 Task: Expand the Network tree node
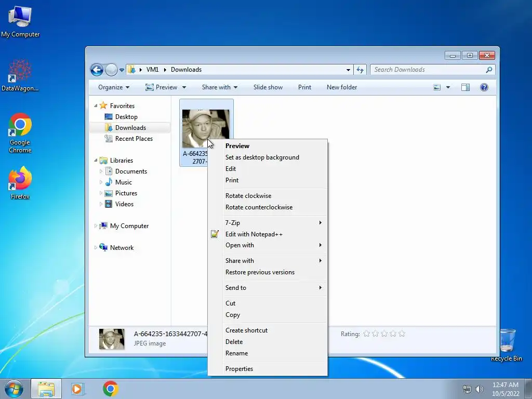tap(96, 248)
